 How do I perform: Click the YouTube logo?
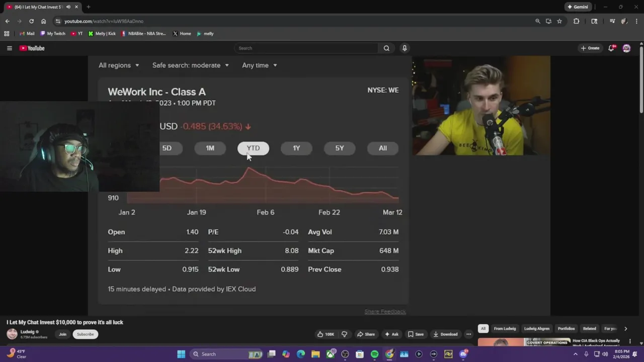click(32, 48)
